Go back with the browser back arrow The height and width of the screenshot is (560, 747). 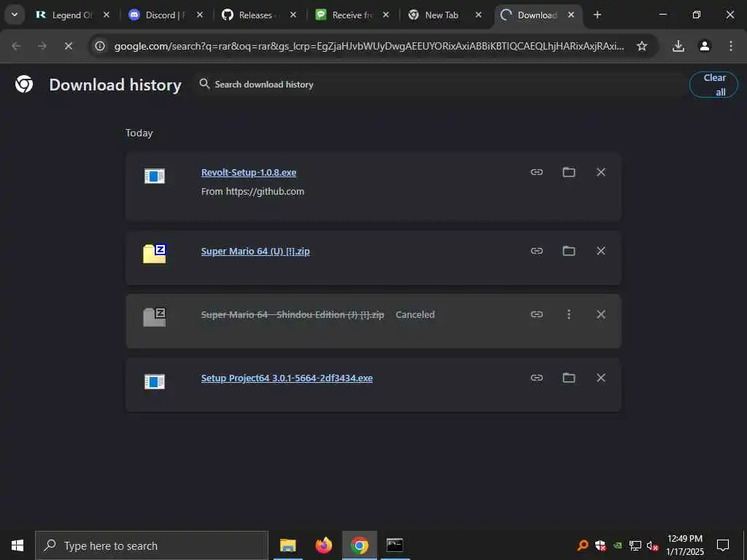[x=16, y=46]
